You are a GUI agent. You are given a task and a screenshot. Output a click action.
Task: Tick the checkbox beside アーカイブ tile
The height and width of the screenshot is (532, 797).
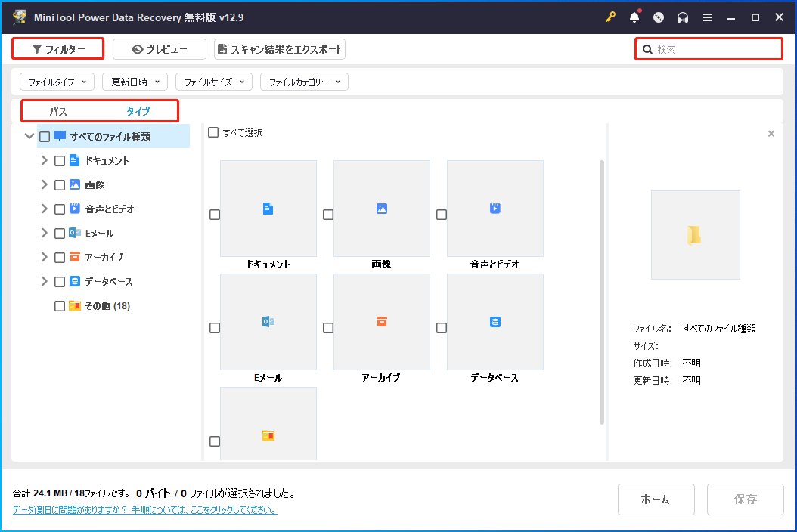click(x=328, y=328)
